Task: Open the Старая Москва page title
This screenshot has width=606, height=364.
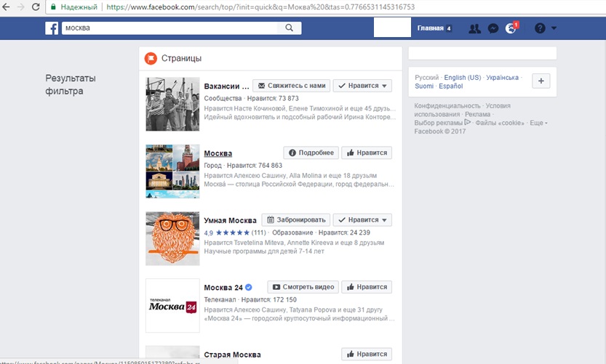Action: pos(232,355)
